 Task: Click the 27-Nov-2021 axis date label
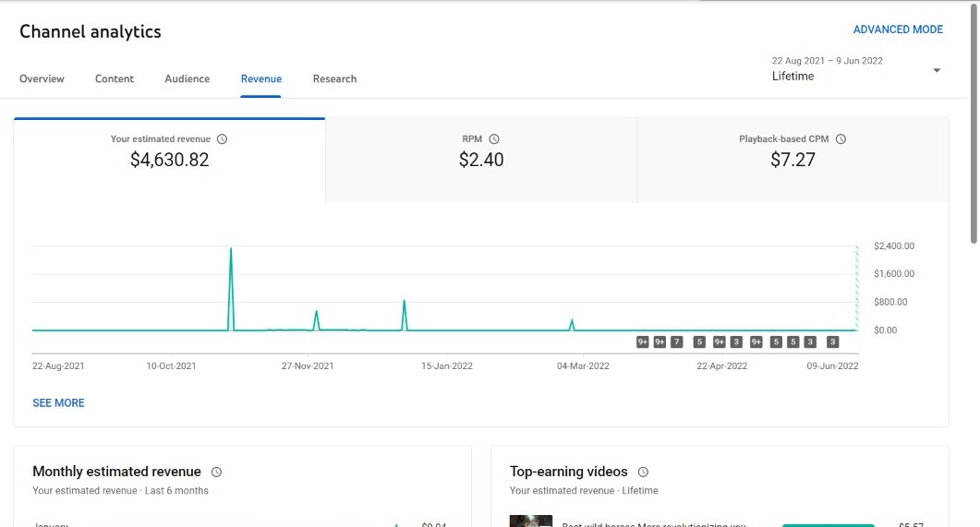pos(308,365)
